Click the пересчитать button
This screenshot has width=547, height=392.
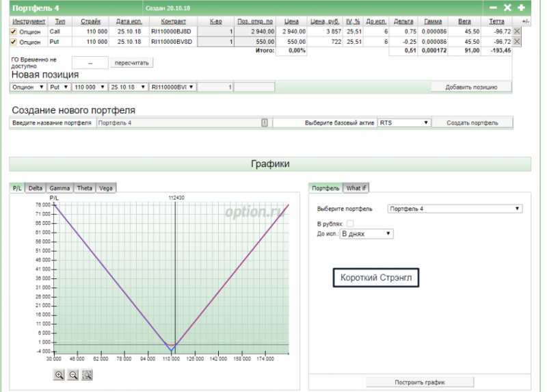pyautogui.click(x=131, y=63)
